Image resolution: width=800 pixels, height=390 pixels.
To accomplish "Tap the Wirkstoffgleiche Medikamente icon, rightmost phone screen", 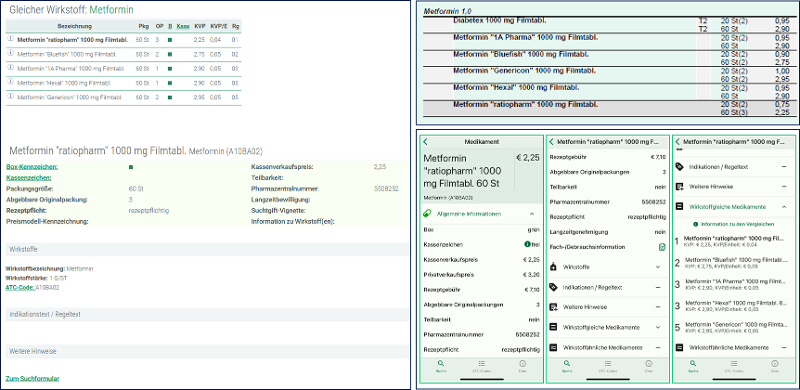I will (679, 207).
